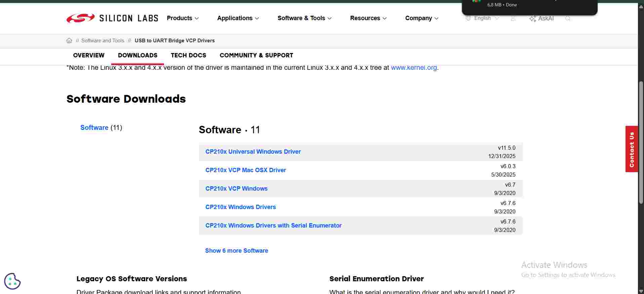Switch to the Downloads tab
644x294 pixels.
(x=137, y=55)
